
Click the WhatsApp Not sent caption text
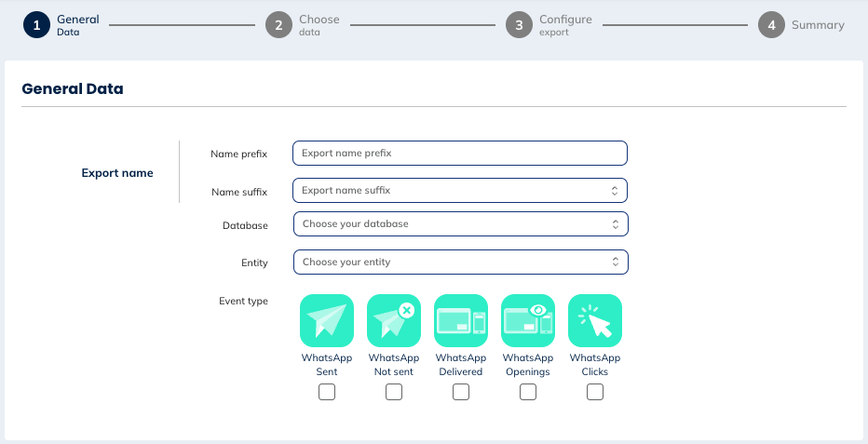[394, 365]
